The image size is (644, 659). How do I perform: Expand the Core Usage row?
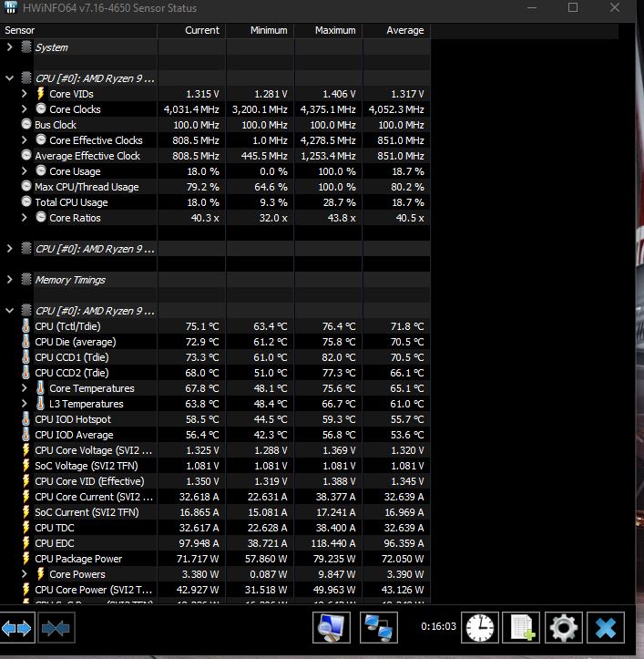pos(25,171)
